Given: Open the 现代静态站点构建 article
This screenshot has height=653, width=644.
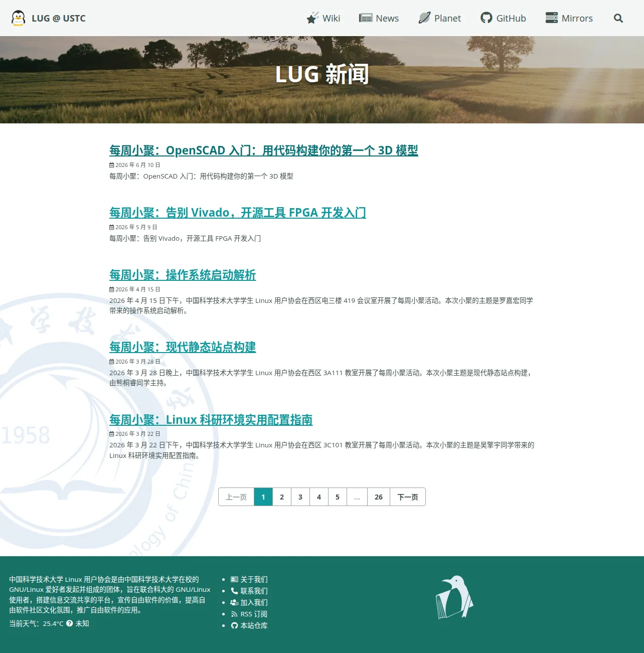Looking at the screenshot, I should (183, 347).
